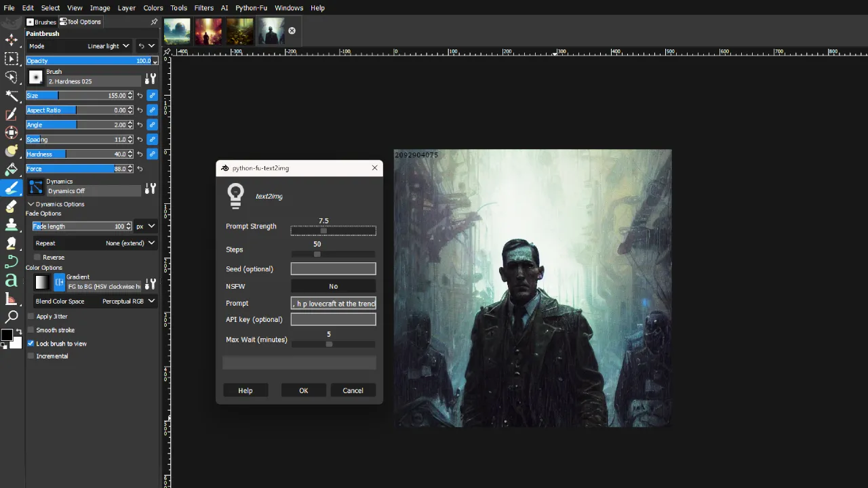Image resolution: width=868 pixels, height=488 pixels.
Task: Open the gradient selector swatch
Action: 41,282
